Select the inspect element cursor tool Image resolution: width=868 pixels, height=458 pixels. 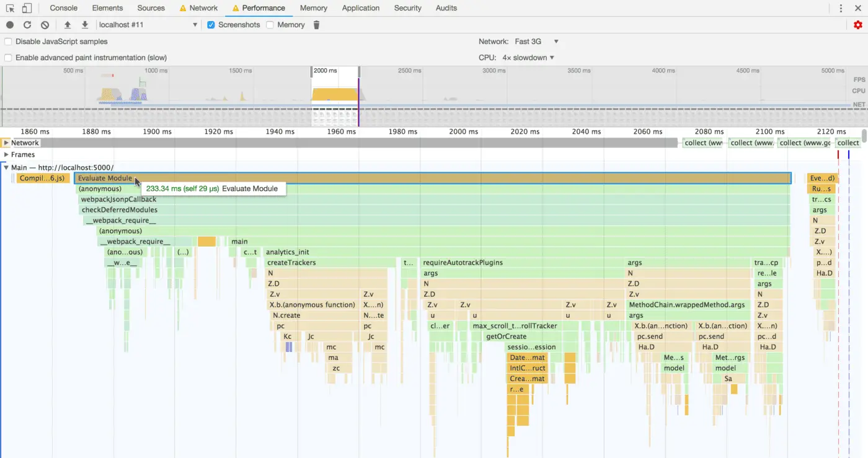click(10, 8)
